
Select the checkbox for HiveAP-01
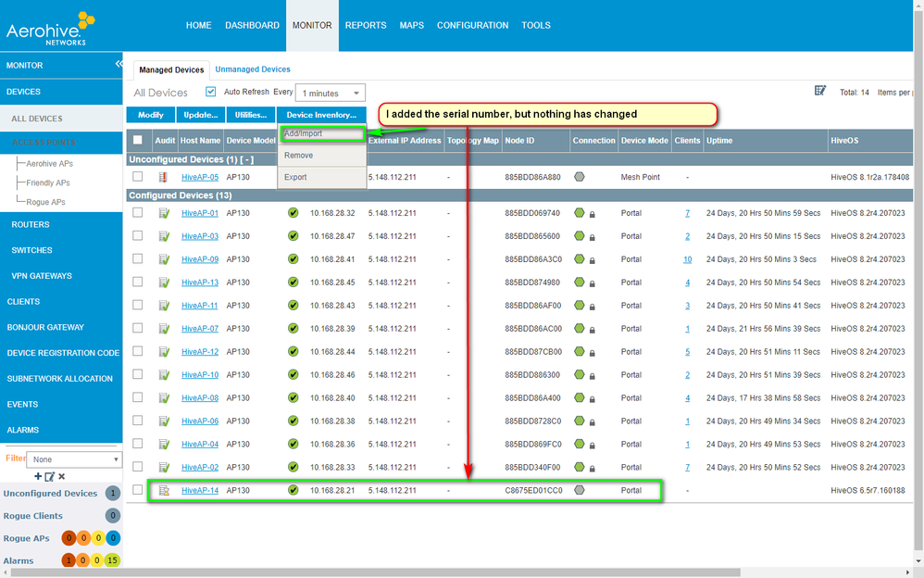(x=137, y=212)
